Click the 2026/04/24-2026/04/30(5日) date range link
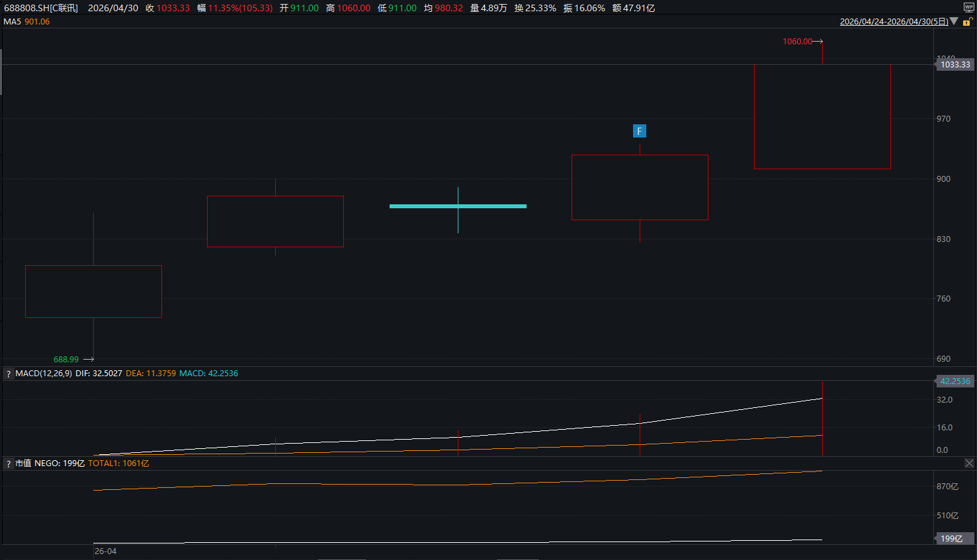This screenshot has width=977, height=560. click(894, 22)
